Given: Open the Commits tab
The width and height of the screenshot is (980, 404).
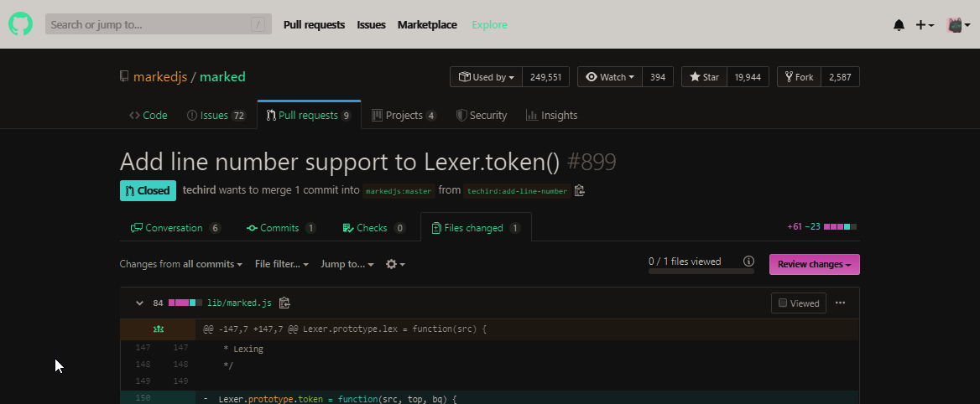Looking at the screenshot, I should click(280, 228).
